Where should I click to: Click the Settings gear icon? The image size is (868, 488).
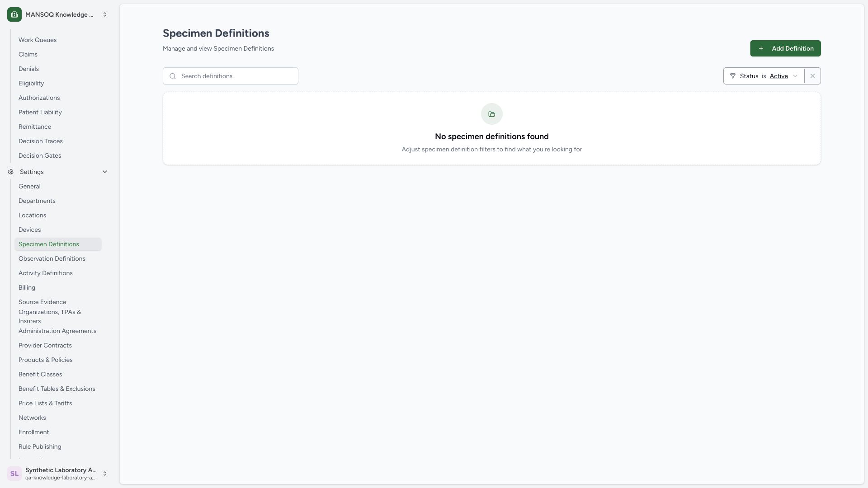coord(11,172)
